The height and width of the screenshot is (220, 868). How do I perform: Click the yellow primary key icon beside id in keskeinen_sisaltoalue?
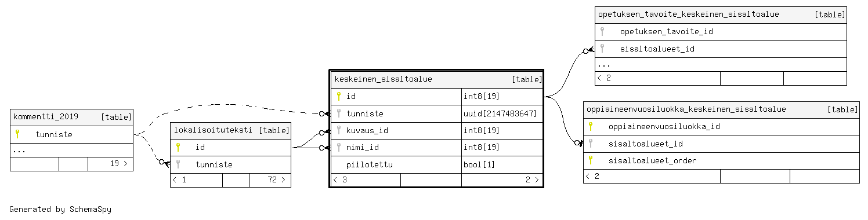pos(338,96)
